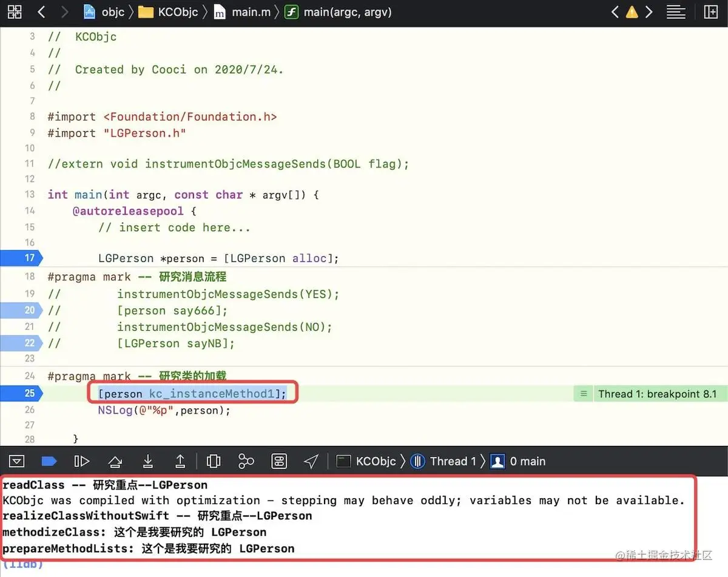Go forward in editor history
The height and width of the screenshot is (577, 728).
tap(64, 12)
